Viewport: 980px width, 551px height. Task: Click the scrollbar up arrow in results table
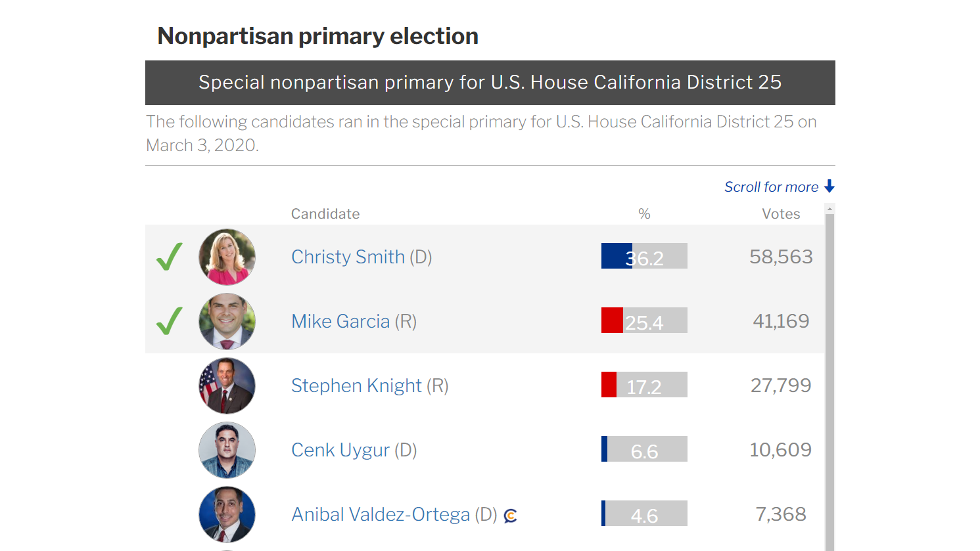click(829, 209)
